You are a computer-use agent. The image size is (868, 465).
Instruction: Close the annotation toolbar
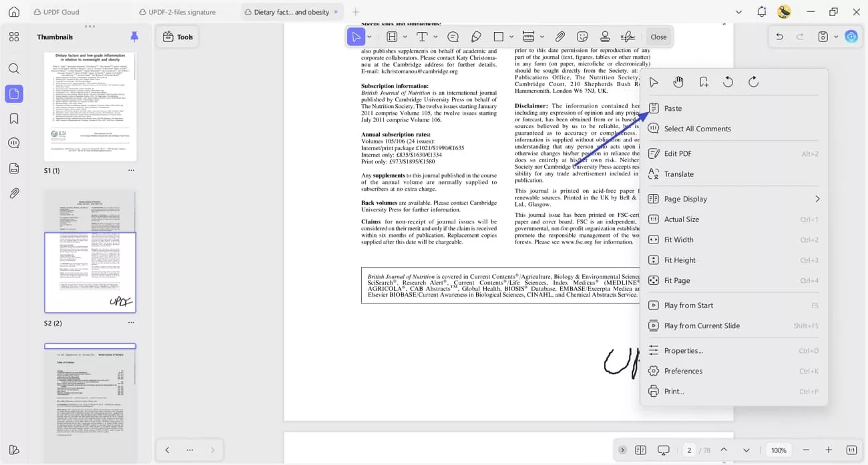pos(658,37)
